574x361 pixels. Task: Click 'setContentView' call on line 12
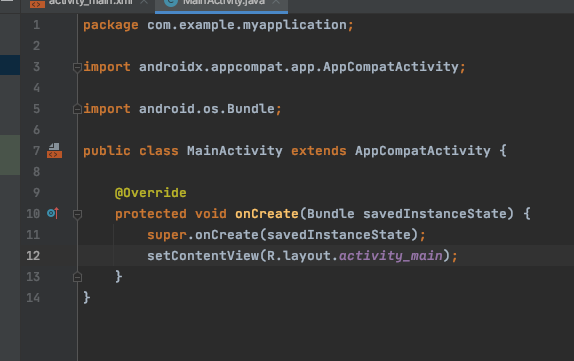pos(203,256)
